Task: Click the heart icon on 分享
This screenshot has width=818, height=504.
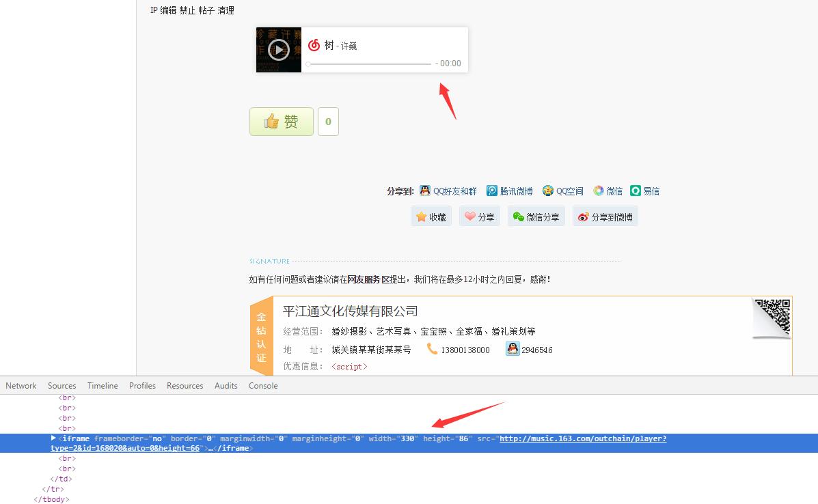Action: tap(470, 216)
